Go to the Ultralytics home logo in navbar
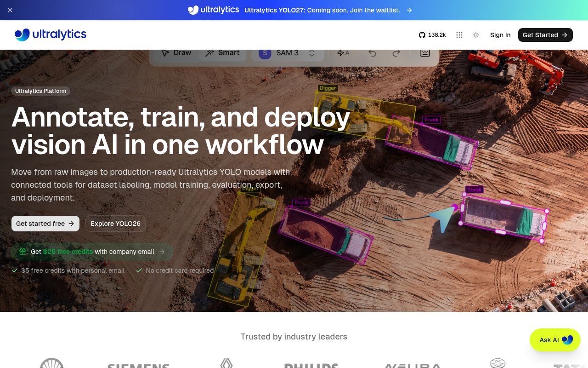 coord(51,34)
